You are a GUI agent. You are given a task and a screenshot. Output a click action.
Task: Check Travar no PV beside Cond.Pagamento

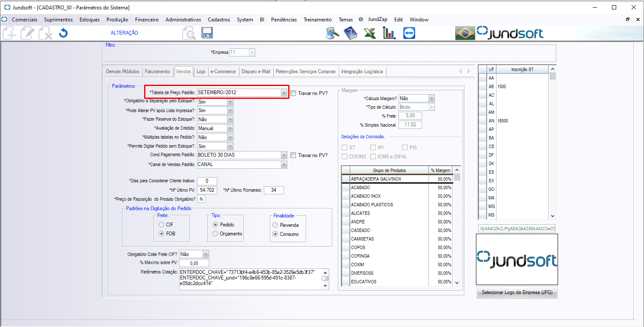coord(293,155)
